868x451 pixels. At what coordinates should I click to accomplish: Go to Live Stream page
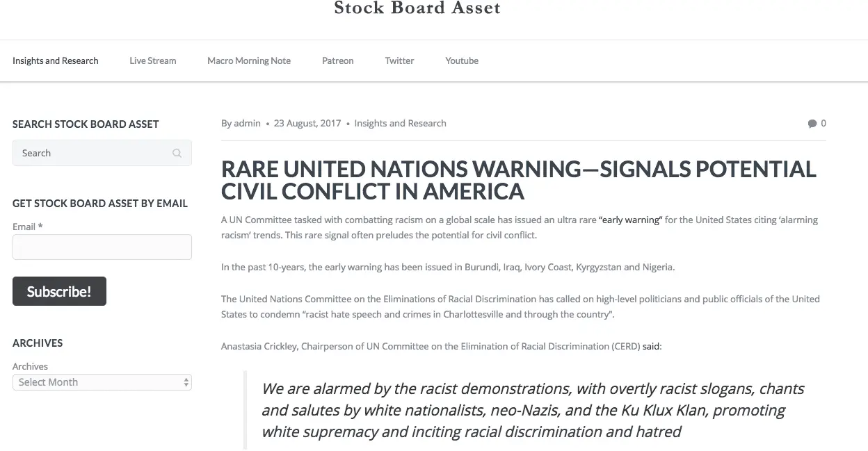click(x=153, y=61)
